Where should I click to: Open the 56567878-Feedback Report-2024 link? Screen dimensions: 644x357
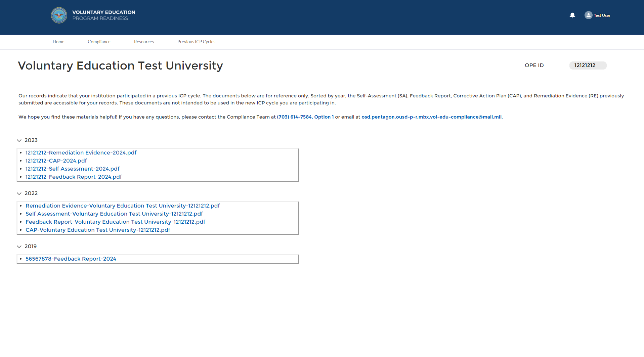(71, 259)
